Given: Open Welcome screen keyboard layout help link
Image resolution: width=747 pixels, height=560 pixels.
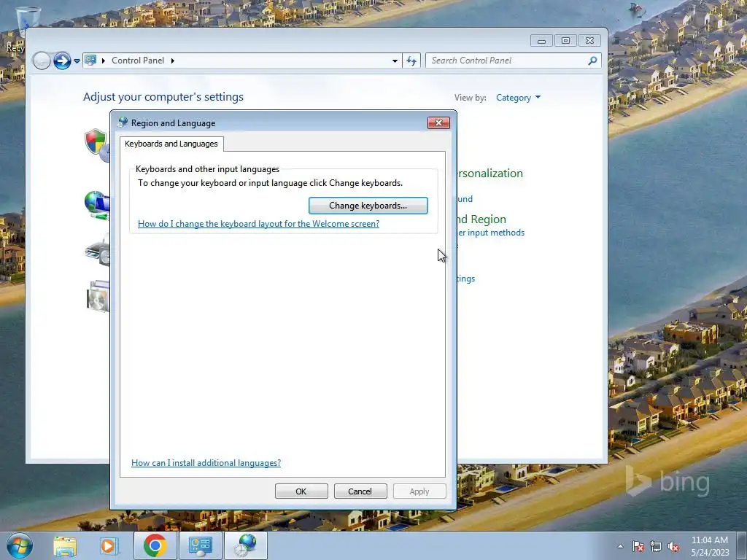Looking at the screenshot, I should point(258,224).
